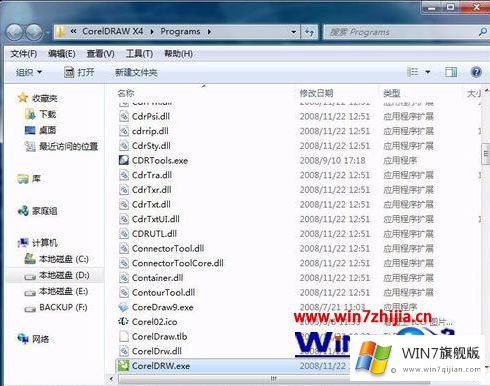Expand the arrow after CorelDRAW X4 breadcrumb

[152, 32]
